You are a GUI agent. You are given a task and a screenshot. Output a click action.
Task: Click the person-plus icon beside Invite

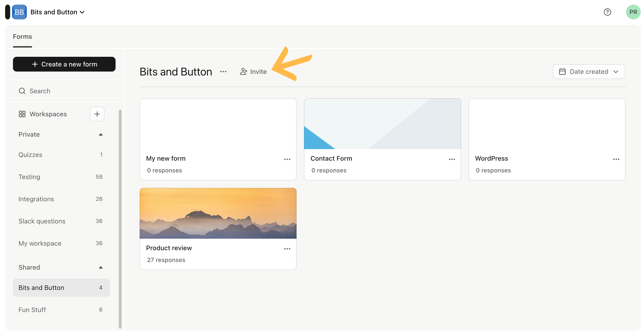pos(243,72)
